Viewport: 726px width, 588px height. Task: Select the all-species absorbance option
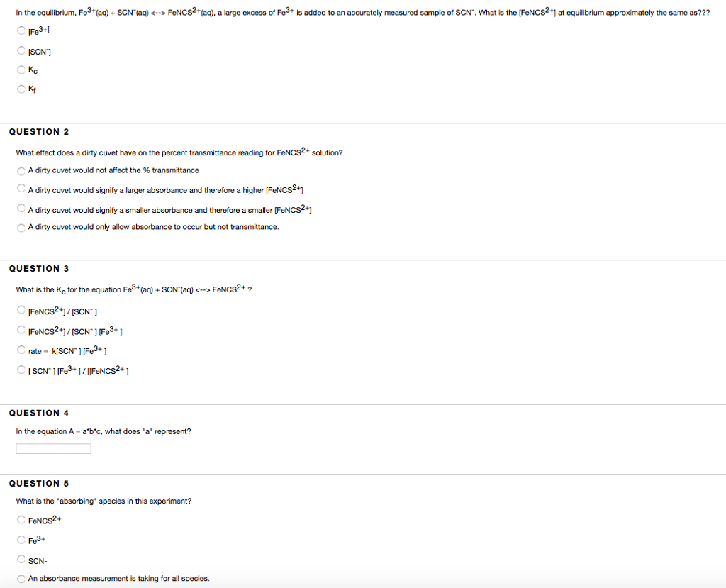point(21,578)
